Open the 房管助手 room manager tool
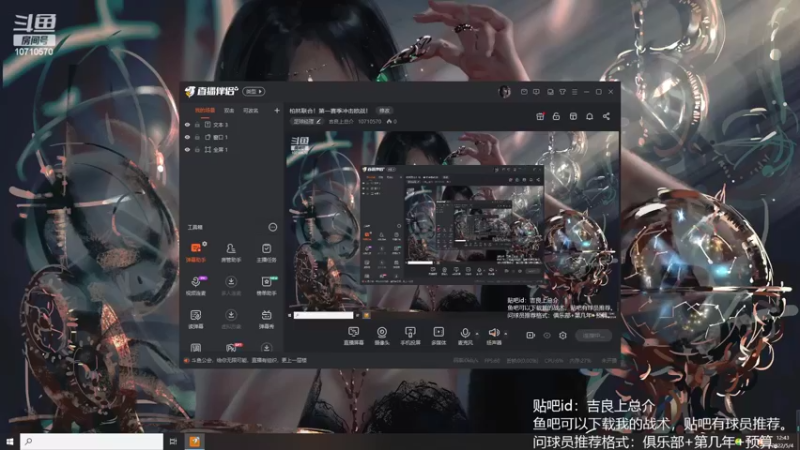This screenshot has width=800, height=450. click(231, 252)
